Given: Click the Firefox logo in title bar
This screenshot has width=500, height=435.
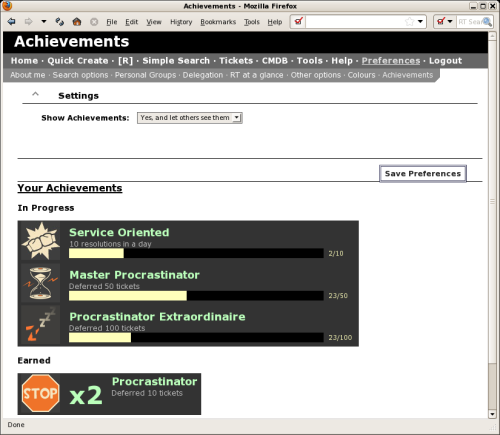Looking at the screenshot, I should click(x=7, y=6).
